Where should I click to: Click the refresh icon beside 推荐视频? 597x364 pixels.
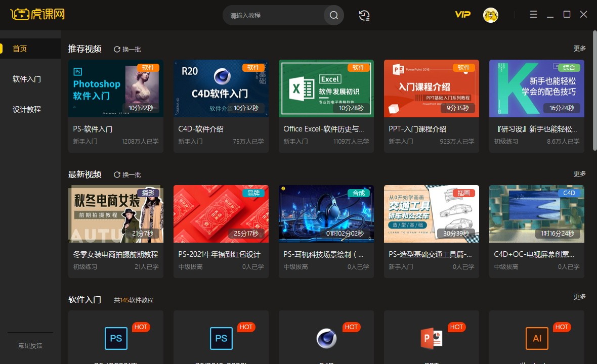tap(117, 49)
